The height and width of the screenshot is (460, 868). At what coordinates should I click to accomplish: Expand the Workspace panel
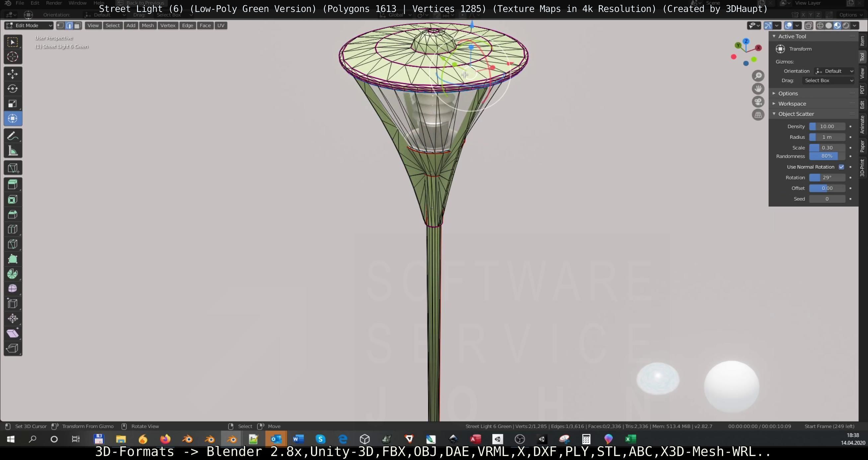coord(792,104)
